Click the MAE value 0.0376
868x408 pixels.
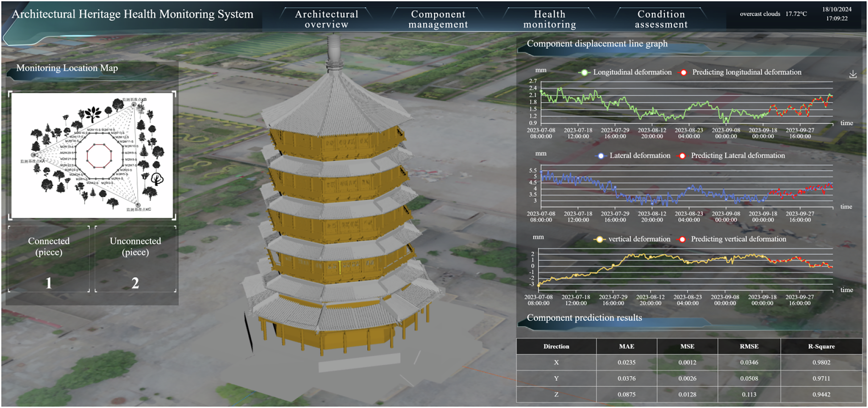coord(627,378)
